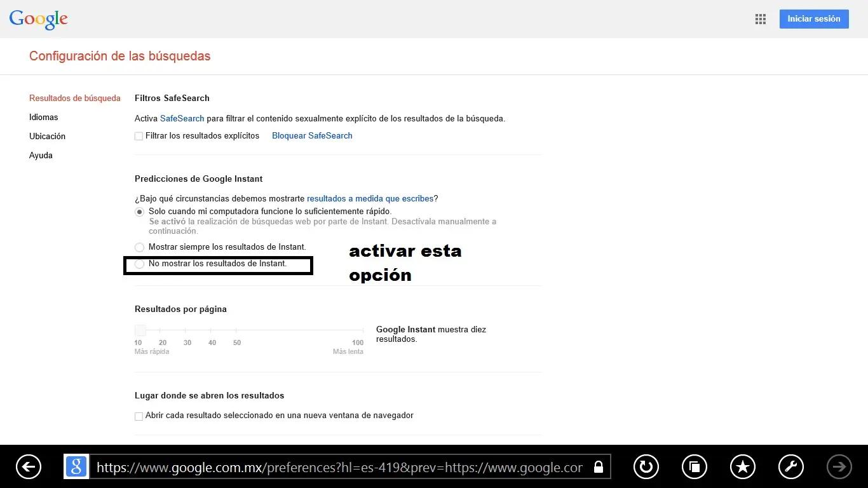The width and height of the screenshot is (868, 488).
Task: Click the 30 mark on results slider
Action: point(187,342)
